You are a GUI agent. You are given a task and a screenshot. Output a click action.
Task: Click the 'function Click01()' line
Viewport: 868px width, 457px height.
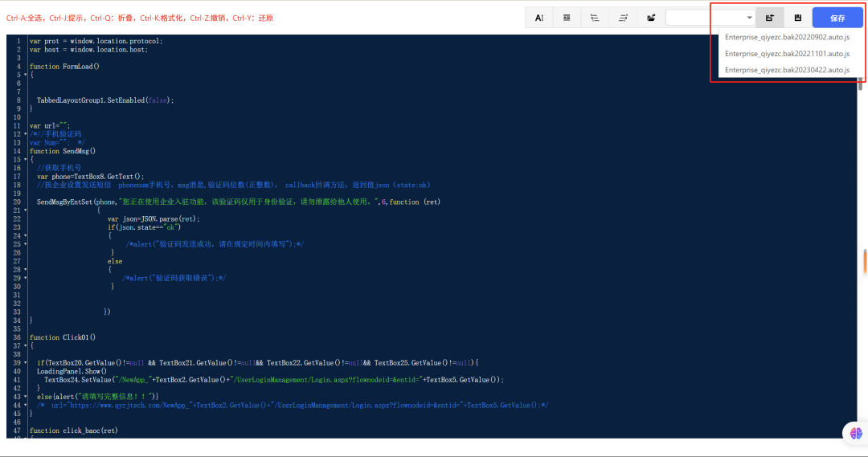pos(63,337)
